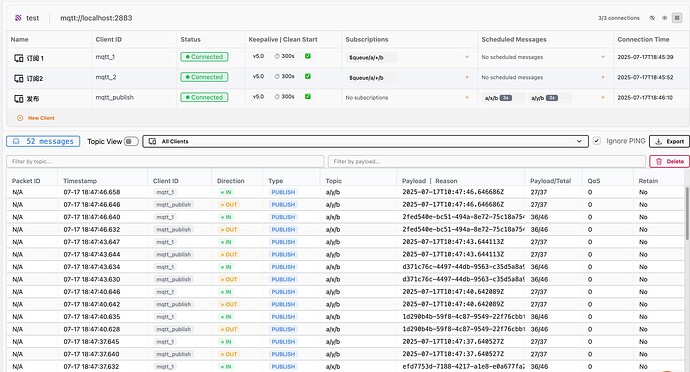
Task: Click the IN tag in the 18:47:40.646 row
Action: [226, 292]
